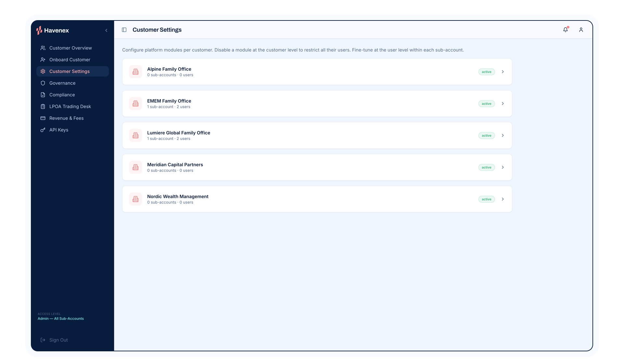Collapse the sidebar with the chevron

tap(106, 30)
